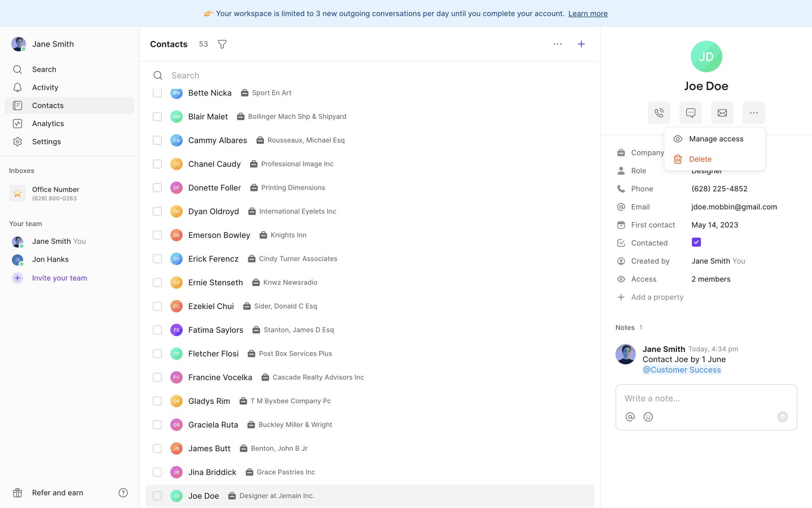812x508 pixels.
Task: Click the magnifier icon in the contacts search bar
Action: [158, 75]
